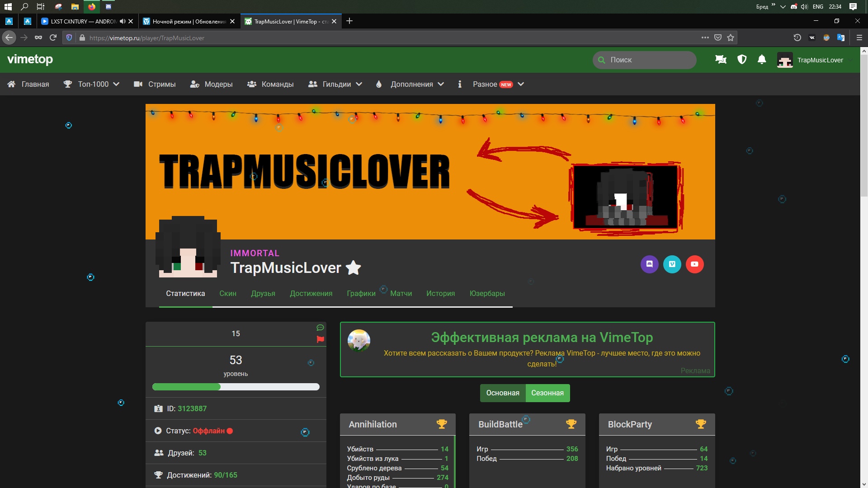Click the player ID 3123887
The width and height of the screenshot is (868, 488).
pyautogui.click(x=192, y=409)
